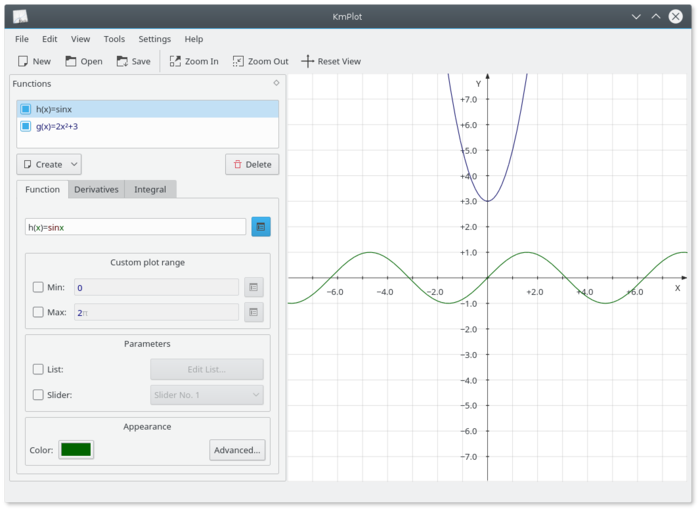Toggle visibility of g(x)=2x²+3 function

(x=26, y=126)
